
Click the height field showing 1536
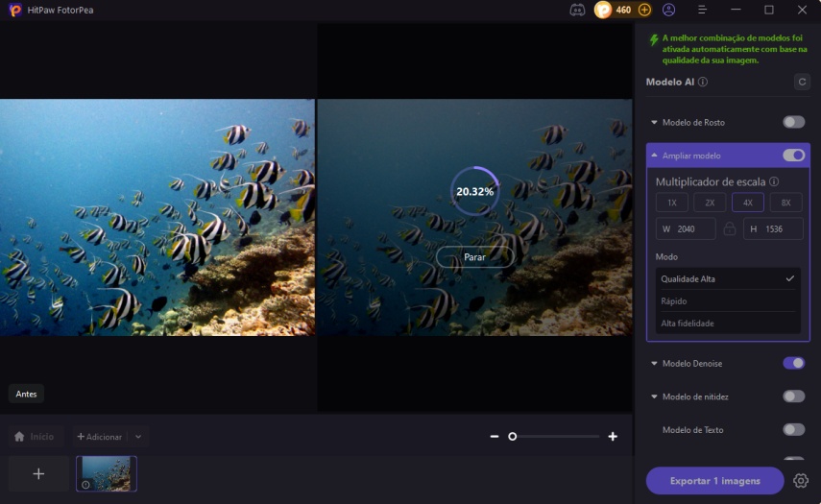(x=773, y=228)
